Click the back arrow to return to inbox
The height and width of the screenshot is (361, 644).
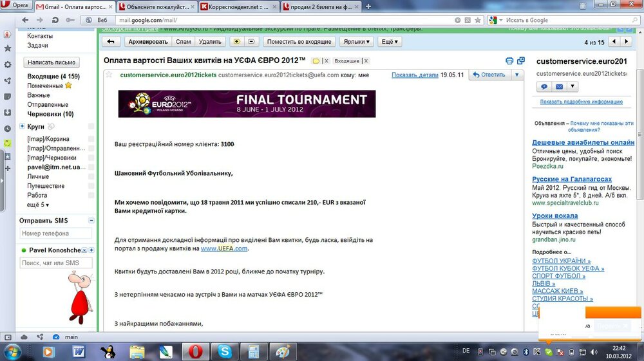click(x=111, y=41)
